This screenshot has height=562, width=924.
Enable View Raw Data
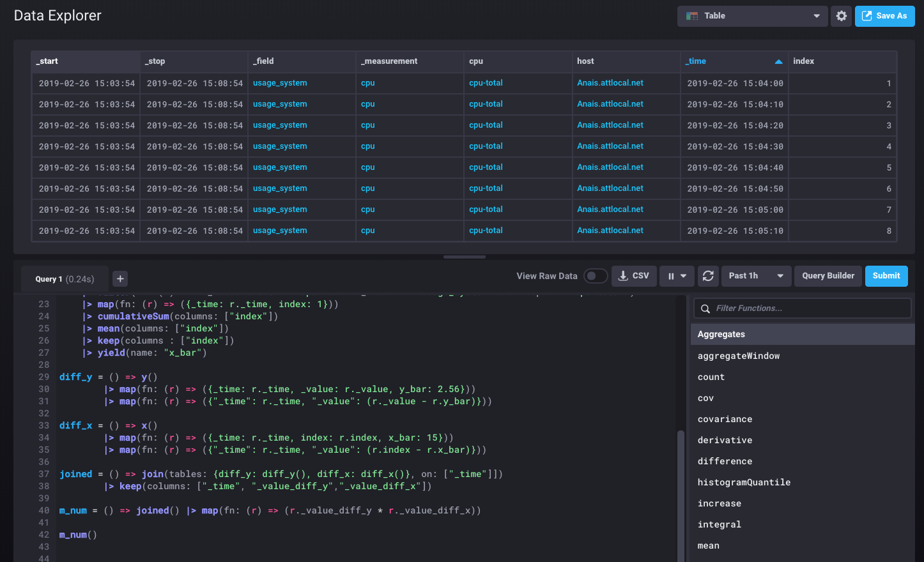(595, 276)
